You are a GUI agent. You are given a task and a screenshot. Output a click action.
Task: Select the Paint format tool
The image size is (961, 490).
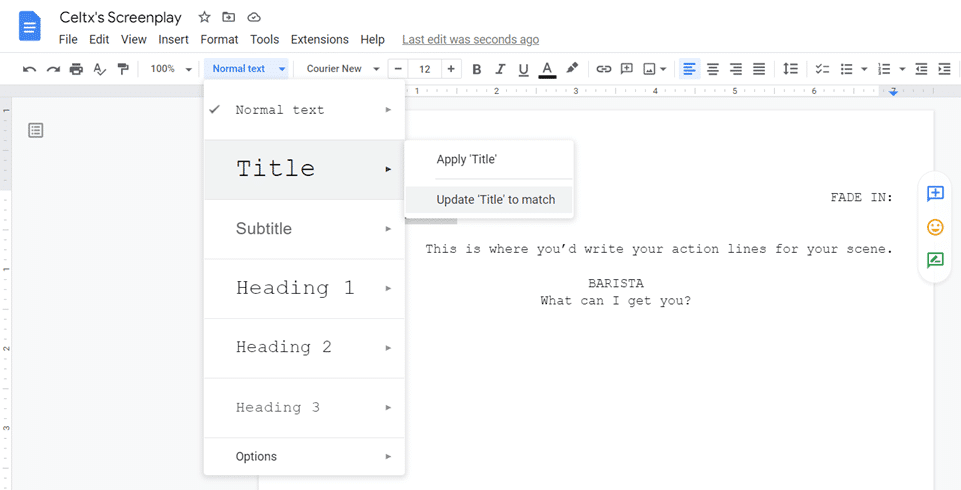click(123, 69)
